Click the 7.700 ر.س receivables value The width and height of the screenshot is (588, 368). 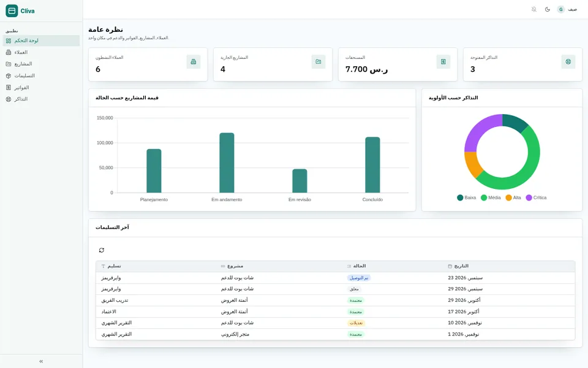click(x=367, y=69)
